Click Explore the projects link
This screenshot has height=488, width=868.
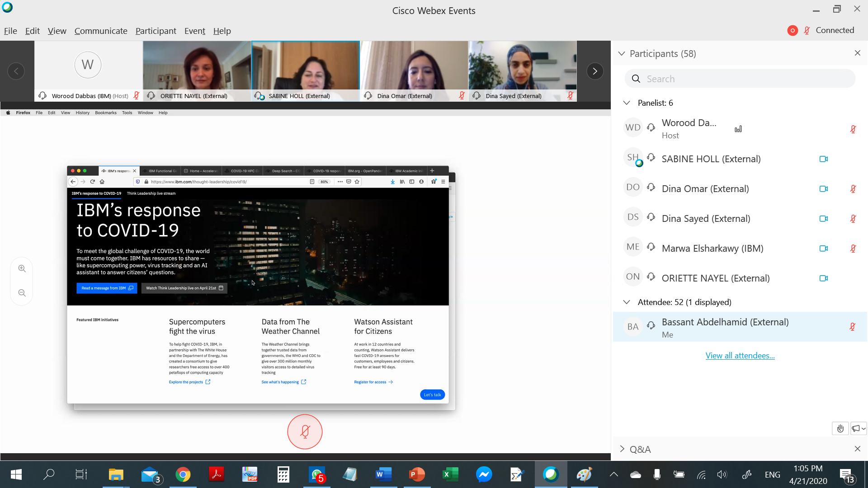tap(189, 382)
